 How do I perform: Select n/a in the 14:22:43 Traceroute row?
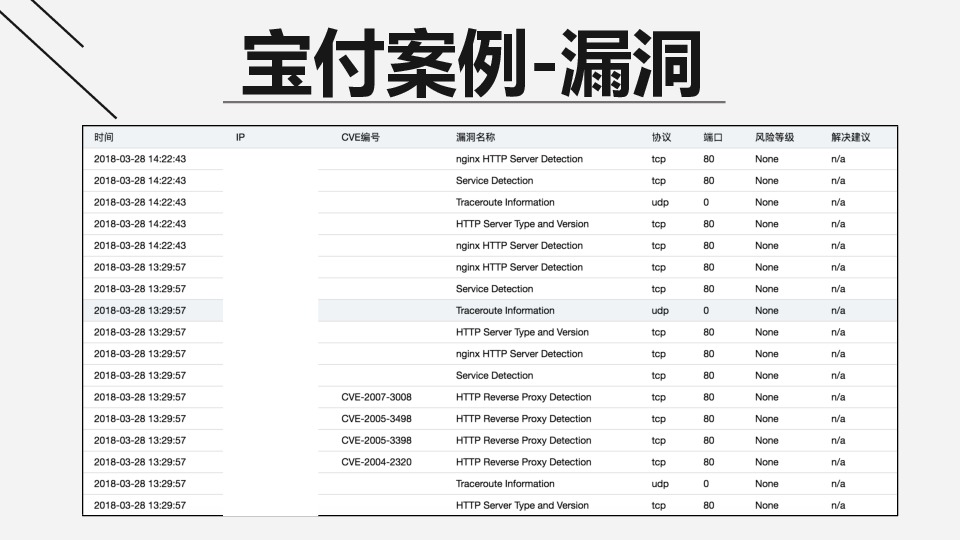(838, 202)
